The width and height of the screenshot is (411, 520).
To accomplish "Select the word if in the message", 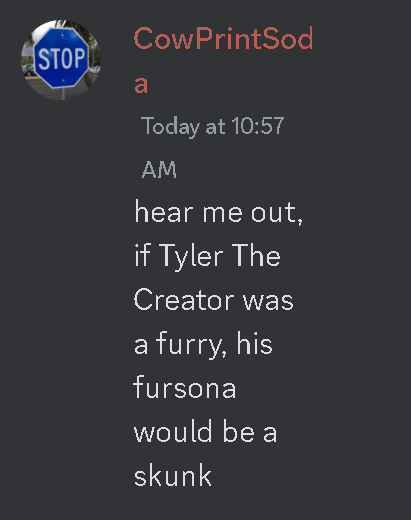I will click(142, 255).
